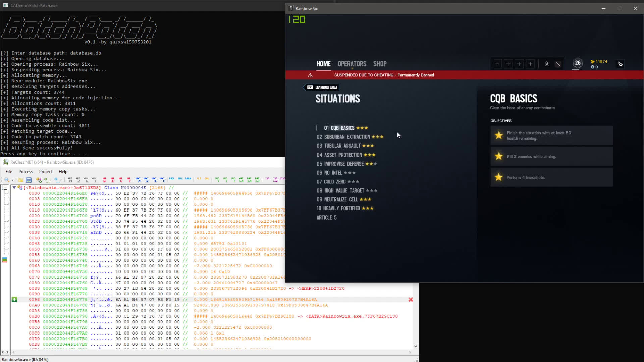The image size is (644, 362).
Task: Click the Int 32 type icon
Action: (112, 180)
